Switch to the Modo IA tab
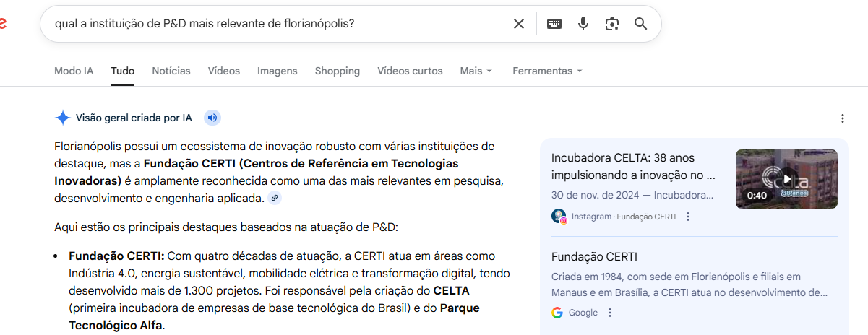This screenshot has width=868, height=335. 74,71
